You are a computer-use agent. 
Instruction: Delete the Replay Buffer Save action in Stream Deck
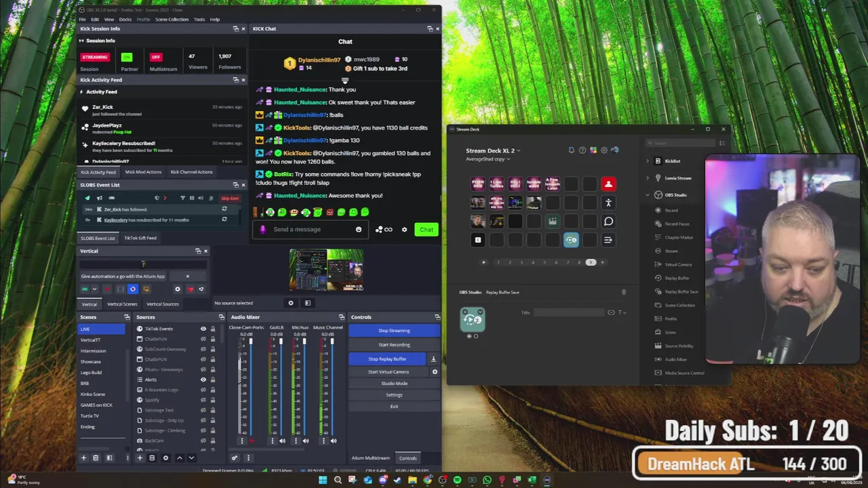[x=624, y=292]
